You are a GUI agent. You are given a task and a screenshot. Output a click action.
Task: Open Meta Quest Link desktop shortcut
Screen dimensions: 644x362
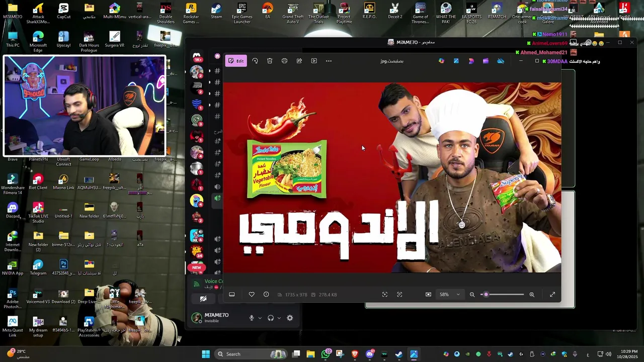(x=13, y=327)
